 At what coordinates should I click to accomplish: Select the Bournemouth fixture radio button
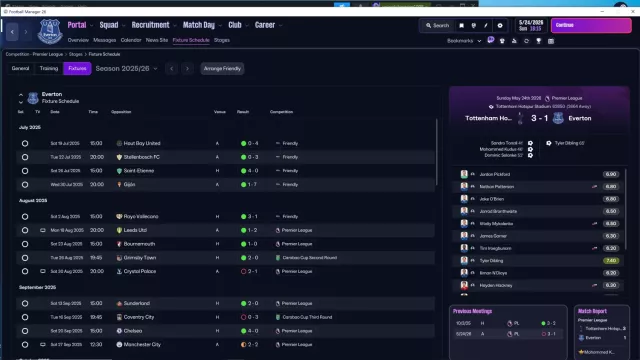(25, 244)
